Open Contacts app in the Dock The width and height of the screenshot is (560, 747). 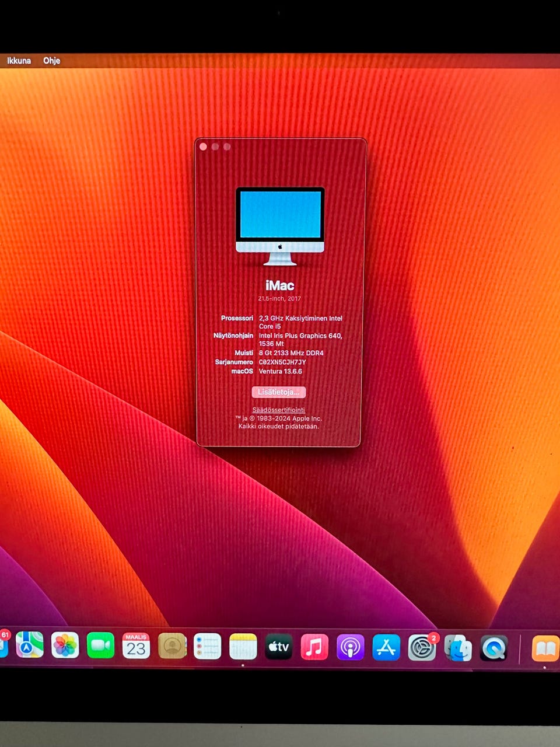[172, 646]
